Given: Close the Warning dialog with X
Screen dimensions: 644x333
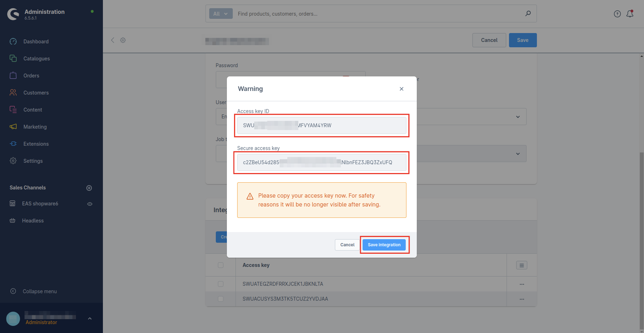Looking at the screenshot, I should pyautogui.click(x=401, y=89).
